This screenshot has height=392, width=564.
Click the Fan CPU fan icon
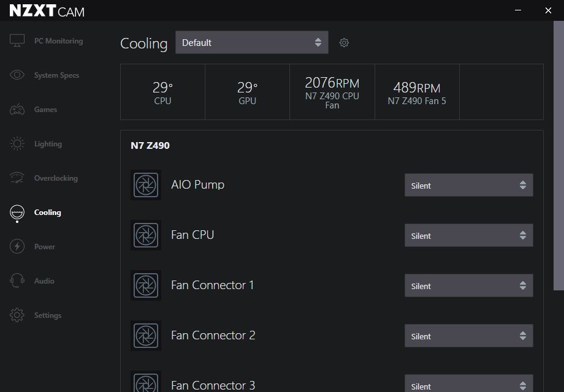(x=146, y=235)
